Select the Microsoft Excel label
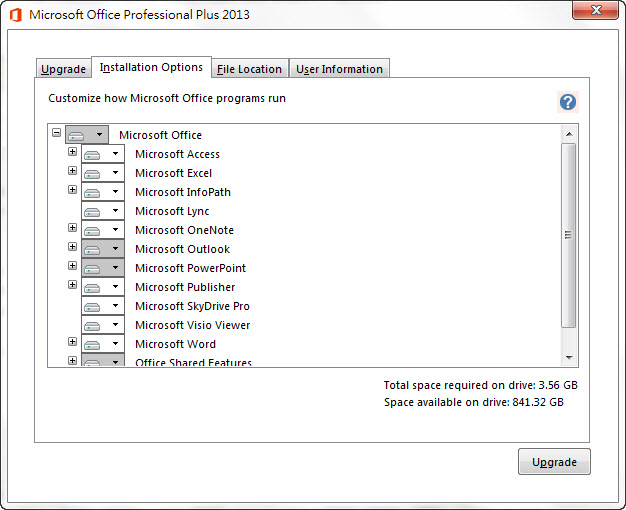 pyautogui.click(x=174, y=173)
